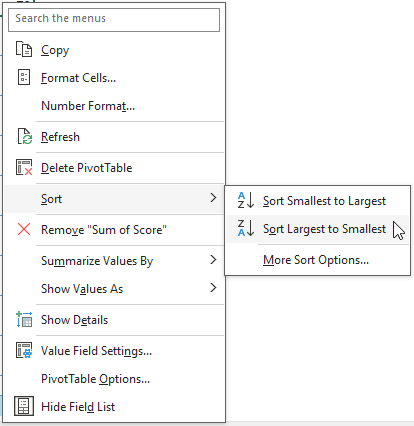Screen dimensions: 414x426
Task: Click the Value Field Settings gear icon
Action: [x=24, y=350]
